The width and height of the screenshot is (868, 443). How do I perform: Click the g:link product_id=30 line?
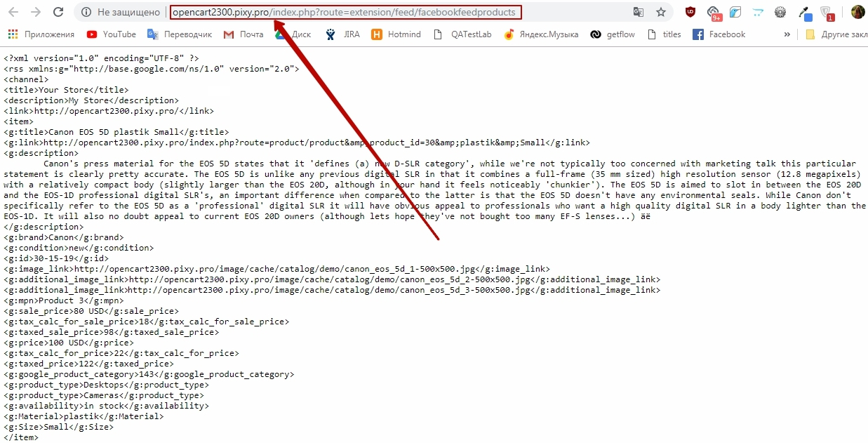pyautogui.click(x=297, y=143)
